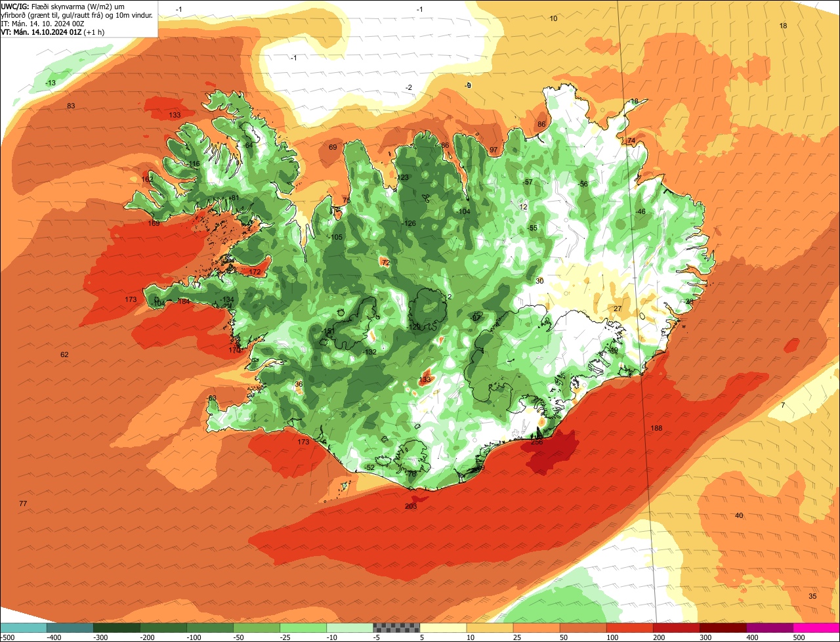Viewport: 840px width, 642px height.
Task: Click the 35 value in the lower right ocean
Action: click(812, 596)
